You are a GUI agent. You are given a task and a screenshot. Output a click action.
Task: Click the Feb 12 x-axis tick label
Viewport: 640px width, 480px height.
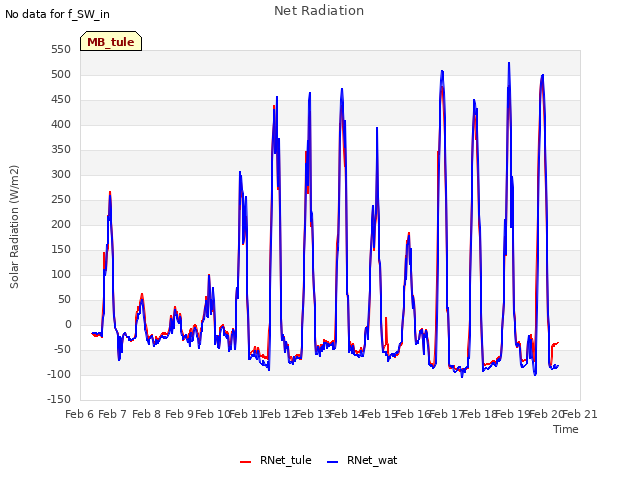(280, 414)
